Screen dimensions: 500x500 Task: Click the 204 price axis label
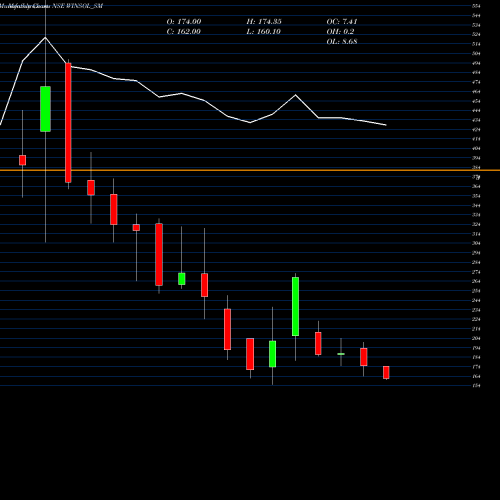tap(476, 338)
